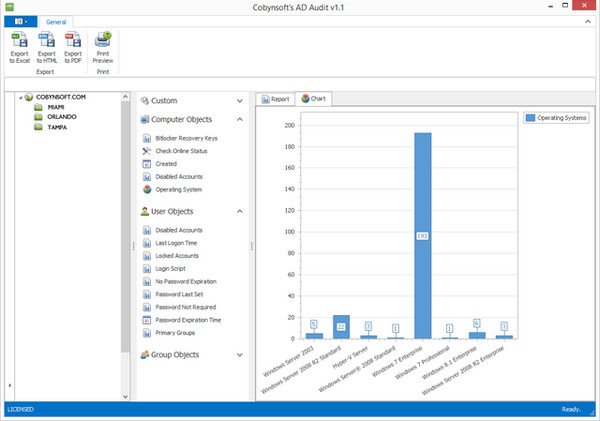Click the Password Expiration Time calendar icon
The width and height of the screenshot is (600, 421).
pyautogui.click(x=147, y=320)
